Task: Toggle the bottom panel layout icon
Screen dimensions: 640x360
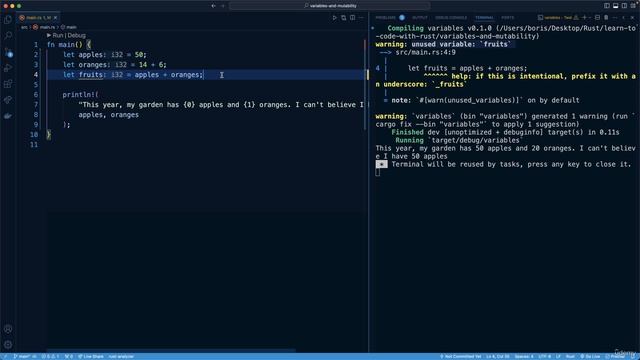Action: point(616,6)
